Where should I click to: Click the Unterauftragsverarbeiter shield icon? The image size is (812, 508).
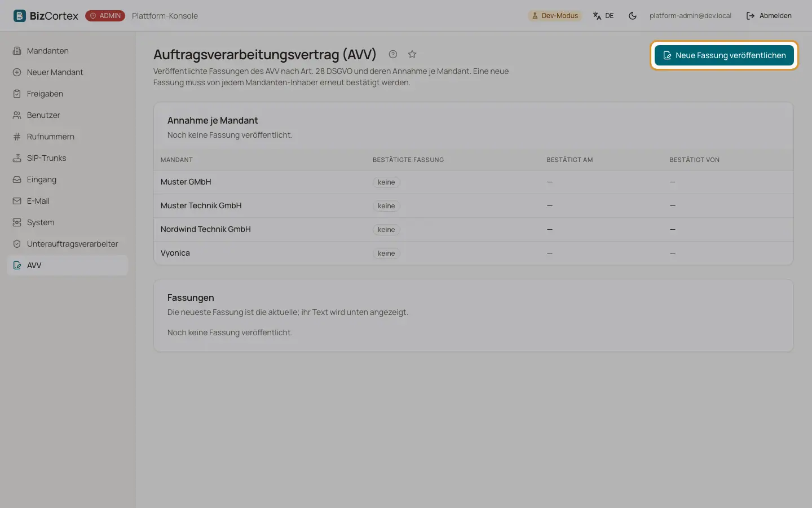coord(17,244)
